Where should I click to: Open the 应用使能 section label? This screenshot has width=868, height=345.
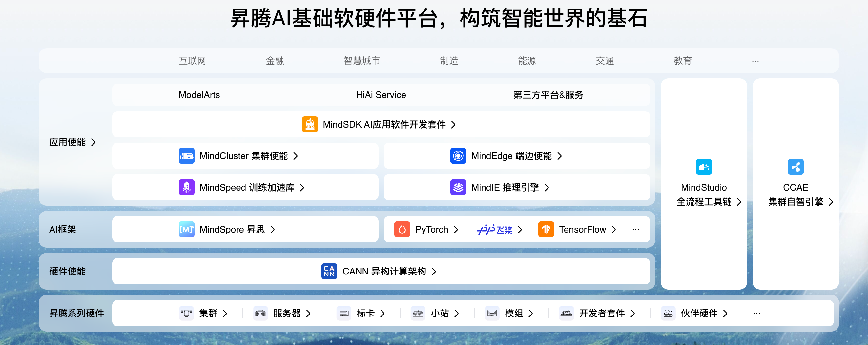pyautogui.click(x=67, y=143)
